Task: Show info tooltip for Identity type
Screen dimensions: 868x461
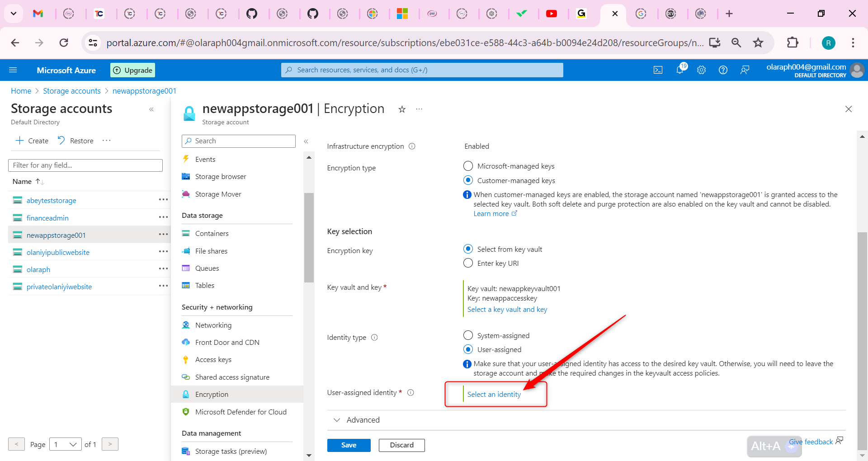Action: pos(374,337)
